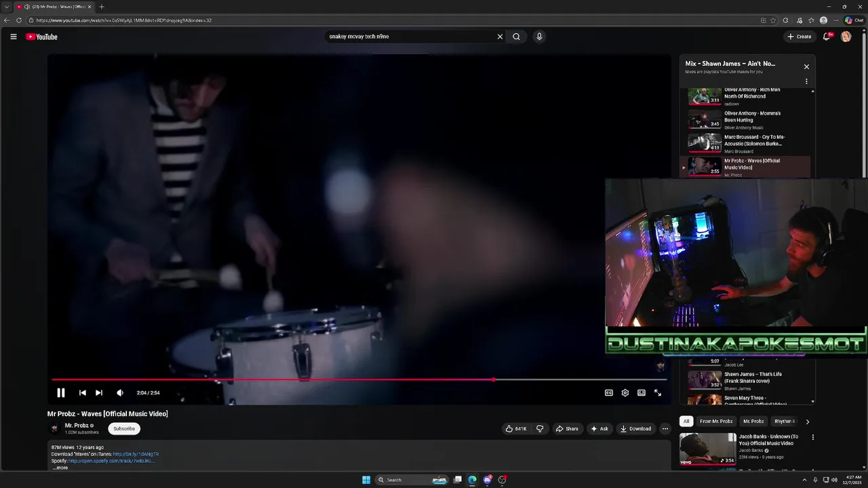This screenshot has height=488, width=868.
Task: Open Mr. Probz channel avatar
Action: [54, 428]
